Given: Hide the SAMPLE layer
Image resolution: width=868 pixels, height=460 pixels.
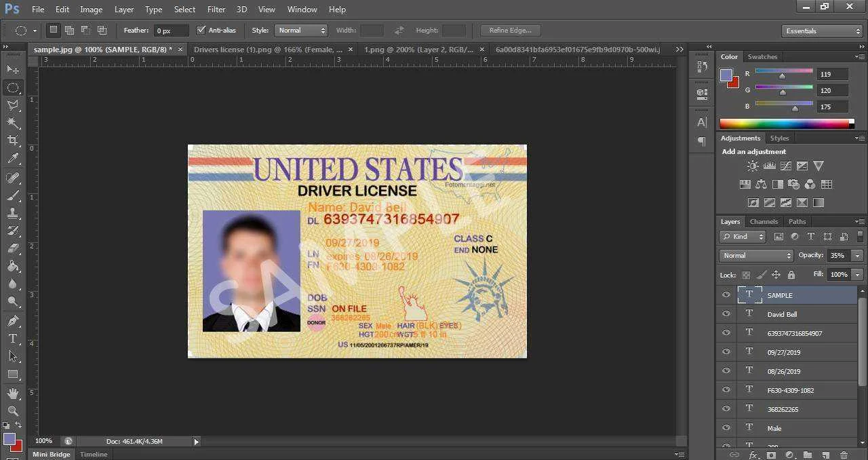Looking at the screenshot, I should tap(726, 294).
